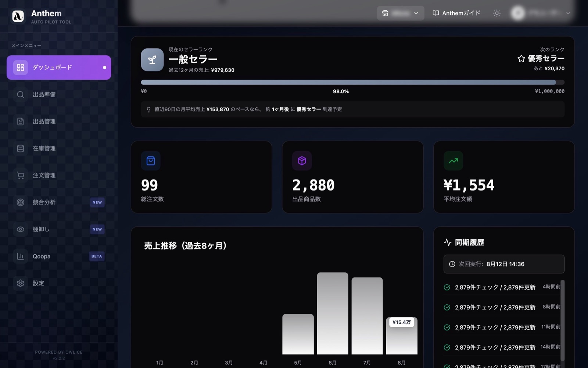Click the Anthem logo icon
This screenshot has width=588, height=368.
point(18,16)
